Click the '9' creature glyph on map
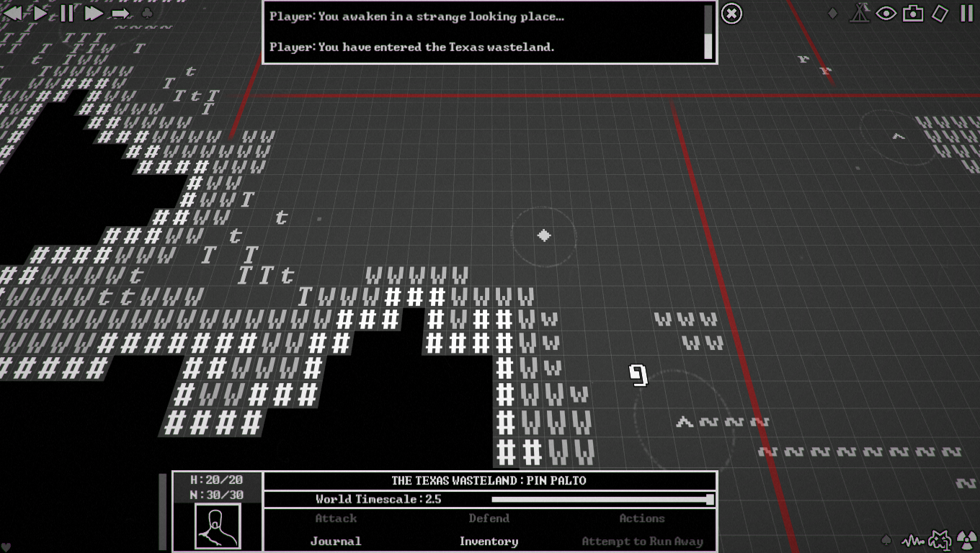Screen dimensions: 980x553 coord(638,375)
